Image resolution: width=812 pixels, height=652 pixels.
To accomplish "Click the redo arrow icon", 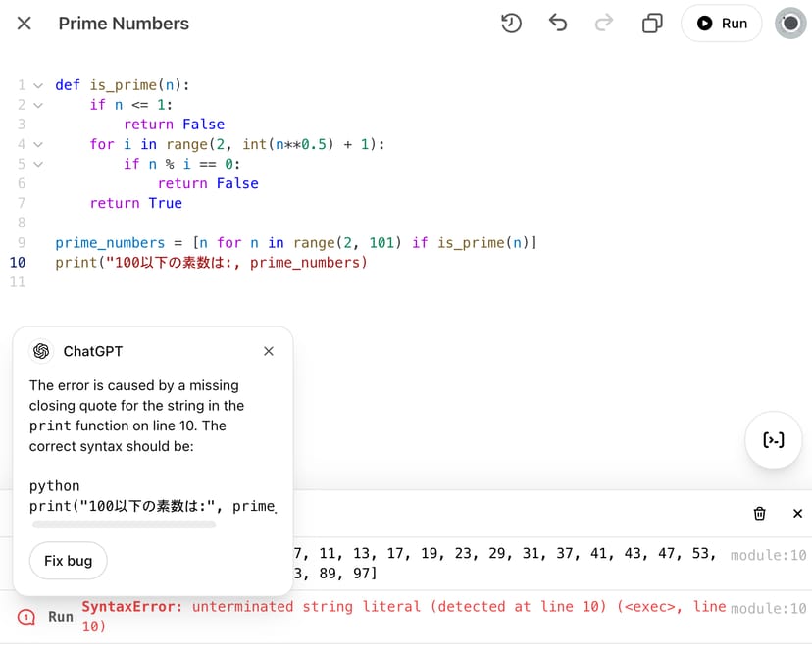I will 604,24.
